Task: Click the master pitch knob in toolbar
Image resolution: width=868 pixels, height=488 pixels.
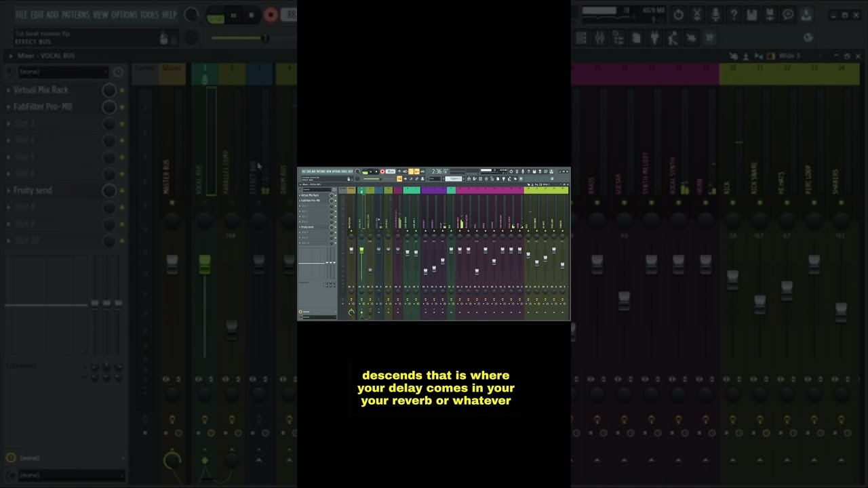Action: pyautogui.click(x=357, y=179)
